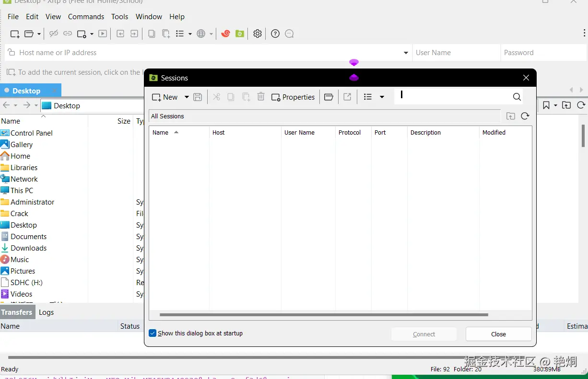Open the Help menu
The height and width of the screenshot is (379, 588).
coord(176,16)
